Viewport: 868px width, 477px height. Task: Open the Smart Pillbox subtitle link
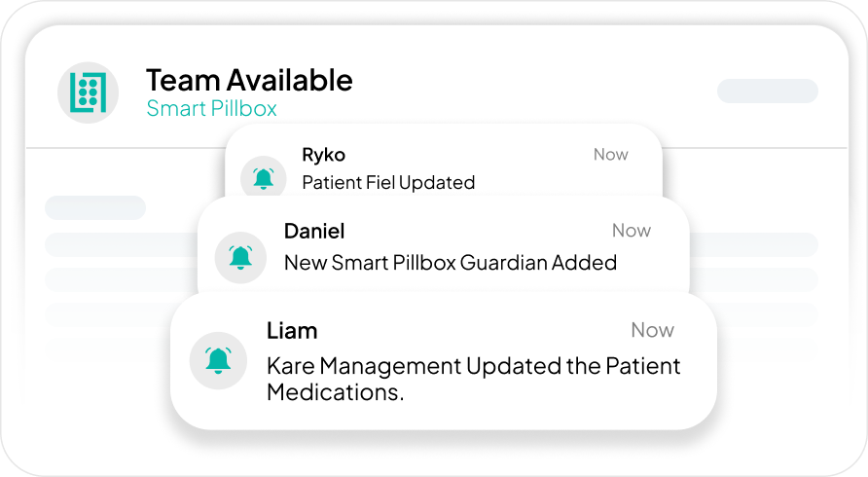point(211,108)
